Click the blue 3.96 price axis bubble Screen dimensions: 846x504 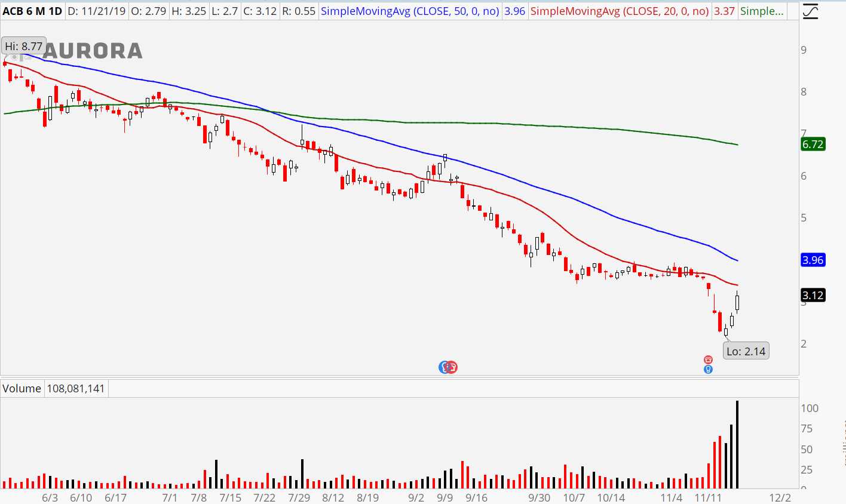point(813,260)
